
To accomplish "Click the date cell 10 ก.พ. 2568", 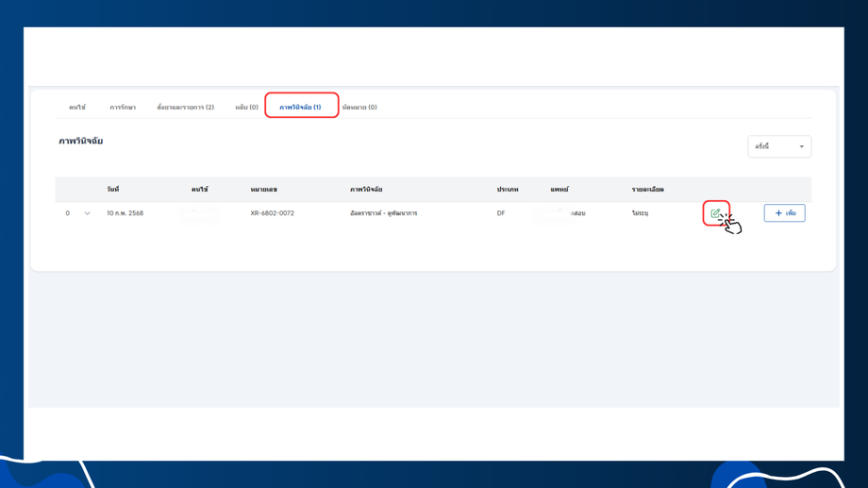I will tap(125, 213).
